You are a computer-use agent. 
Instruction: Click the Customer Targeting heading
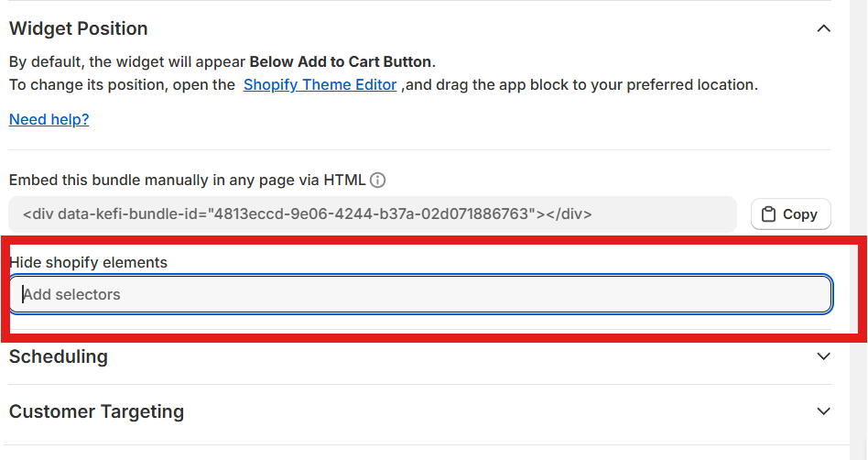click(x=96, y=411)
